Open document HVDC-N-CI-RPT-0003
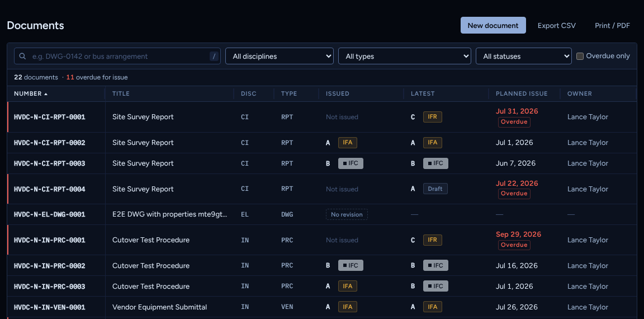This screenshot has height=319, width=644. (49, 163)
